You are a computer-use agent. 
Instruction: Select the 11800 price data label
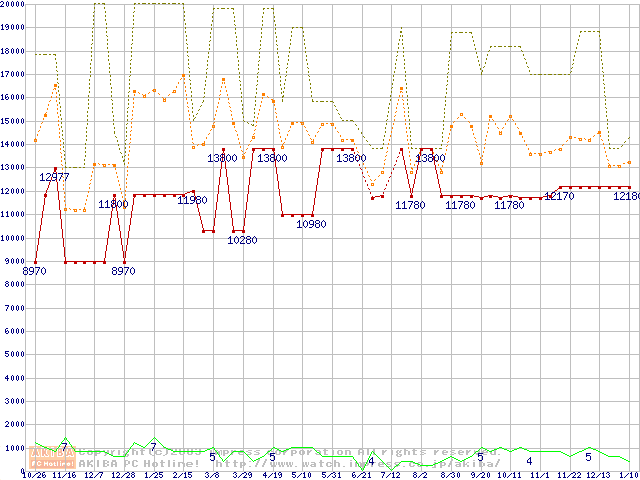(x=113, y=204)
